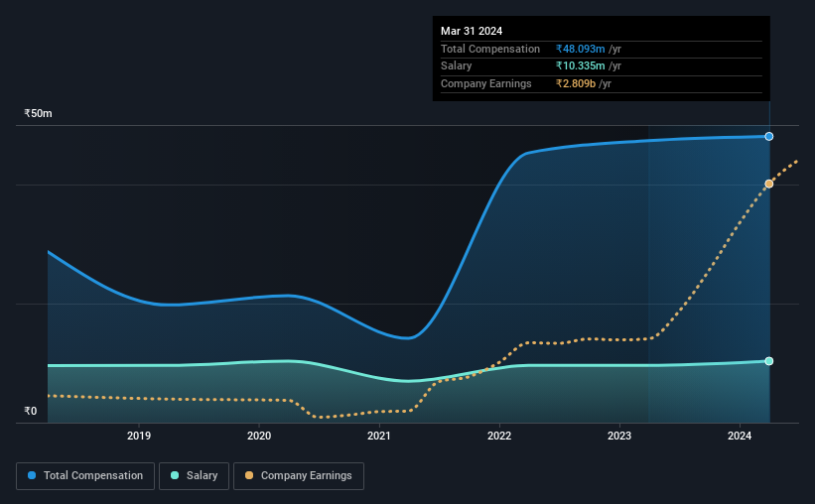Viewport: 815px width, 504px height.
Task: Click the Company Earnings tooltip row label
Action: click(486, 83)
